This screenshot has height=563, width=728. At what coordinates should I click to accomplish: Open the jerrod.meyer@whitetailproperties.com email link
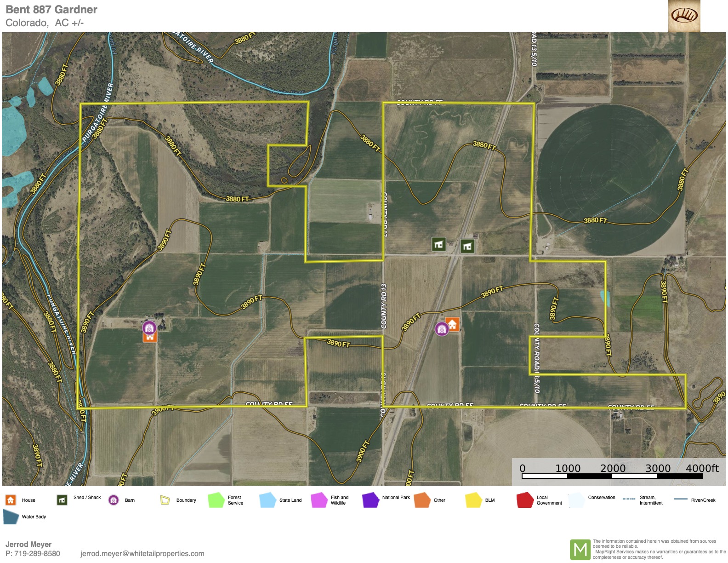(142, 553)
